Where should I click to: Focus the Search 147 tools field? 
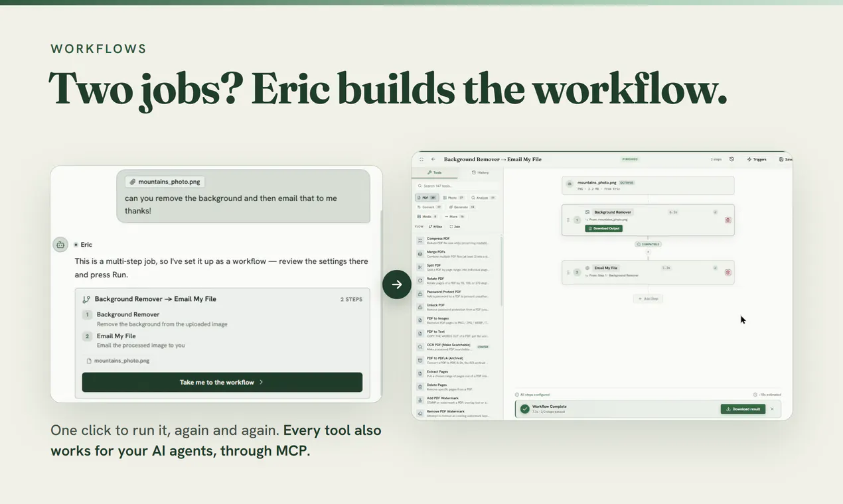point(457,186)
